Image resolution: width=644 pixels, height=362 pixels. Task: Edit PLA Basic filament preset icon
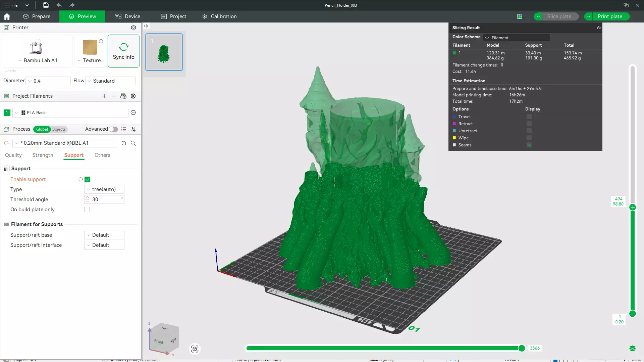[x=133, y=113]
